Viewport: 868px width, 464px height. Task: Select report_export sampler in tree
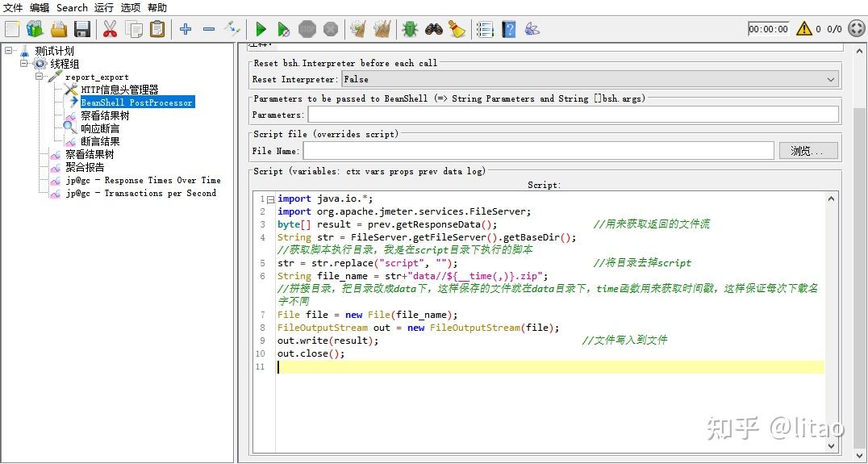[97, 77]
